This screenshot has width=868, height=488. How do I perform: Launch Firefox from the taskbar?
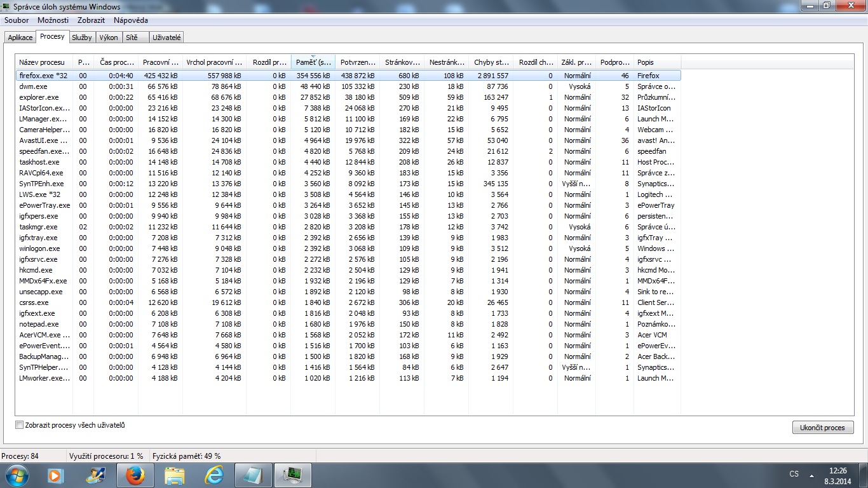click(135, 475)
